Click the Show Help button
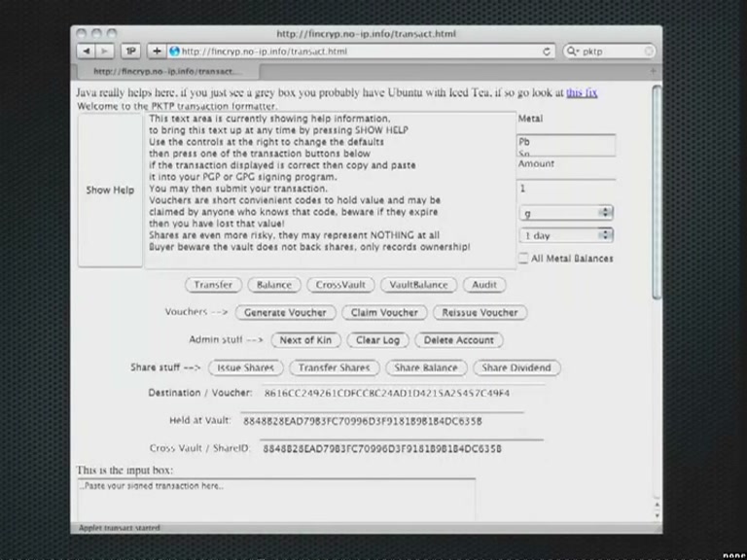Viewport: 747px width, 560px height. click(110, 190)
